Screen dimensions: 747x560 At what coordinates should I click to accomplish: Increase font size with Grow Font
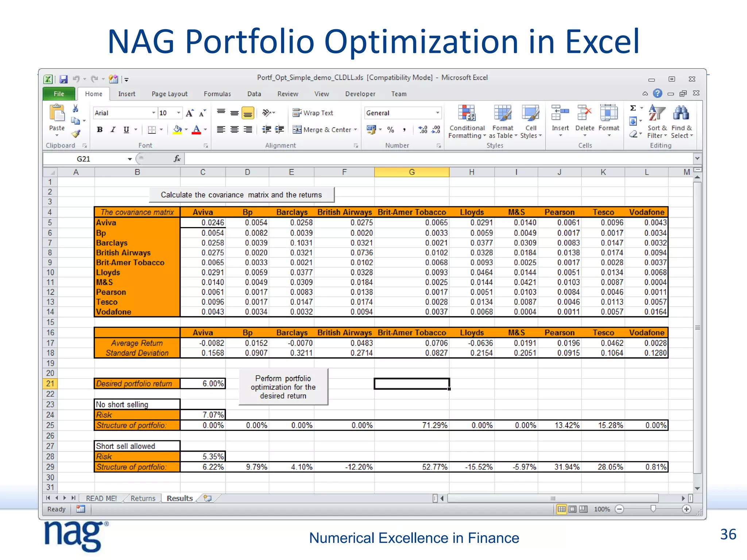click(190, 113)
